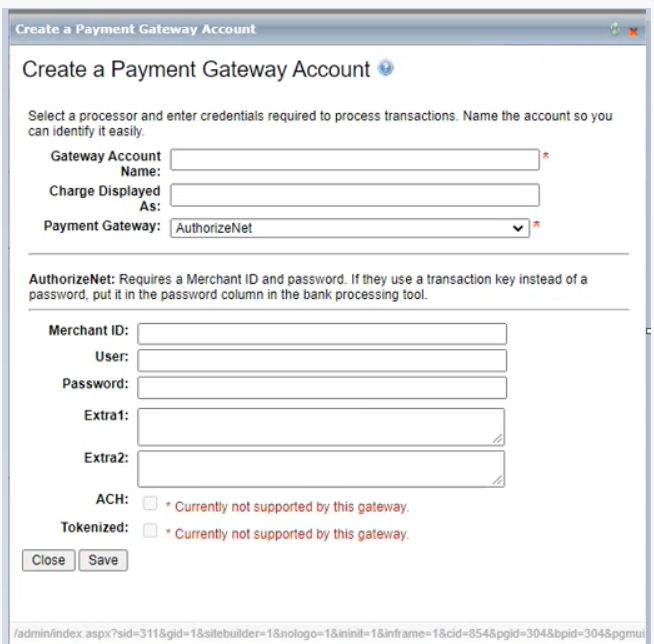
Task: Click into the Charge Displayed As field
Action: click(x=354, y=194)
